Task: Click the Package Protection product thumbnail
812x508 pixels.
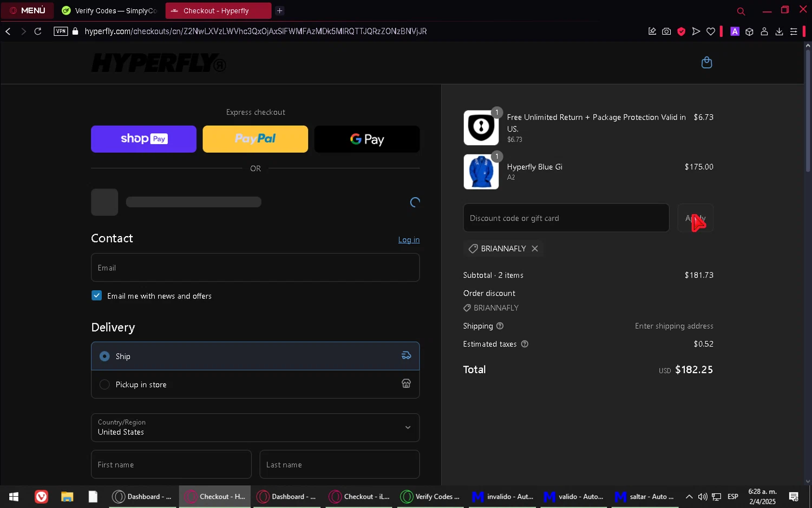Action: [x=481, y=128]
